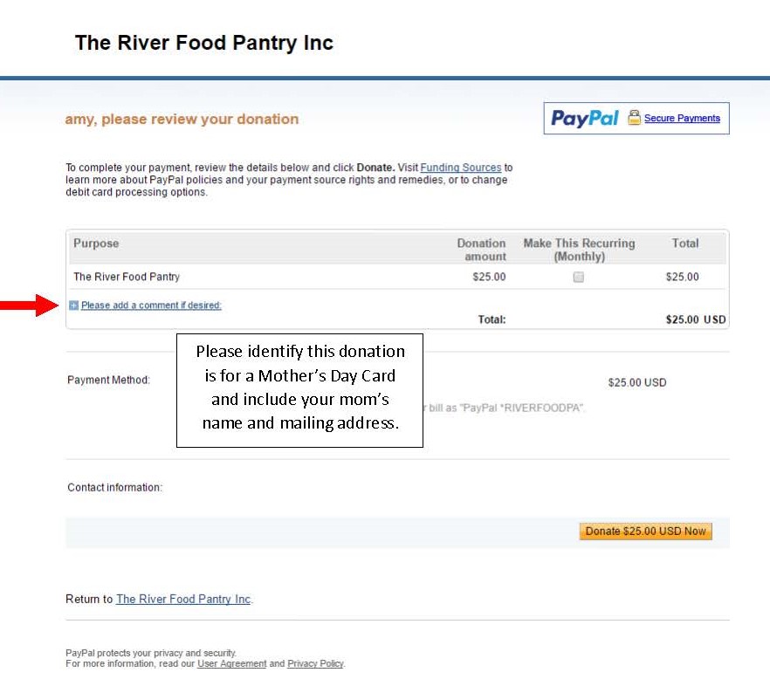The image size is (770, 700).
Task: Click the Mother's Day Card instruction box
Action: pos(299,390)
